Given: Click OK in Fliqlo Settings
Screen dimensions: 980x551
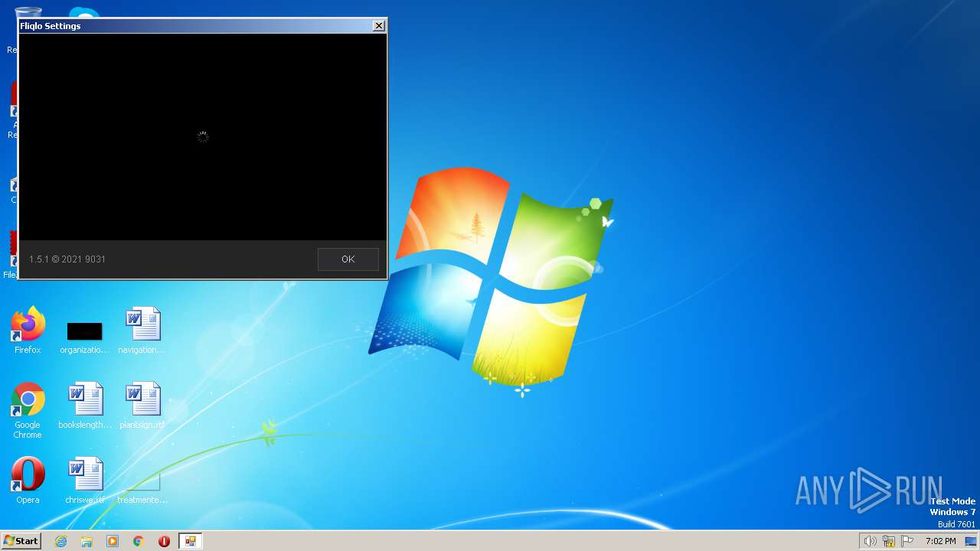Looking at the screenshot, I should point(348,259).
